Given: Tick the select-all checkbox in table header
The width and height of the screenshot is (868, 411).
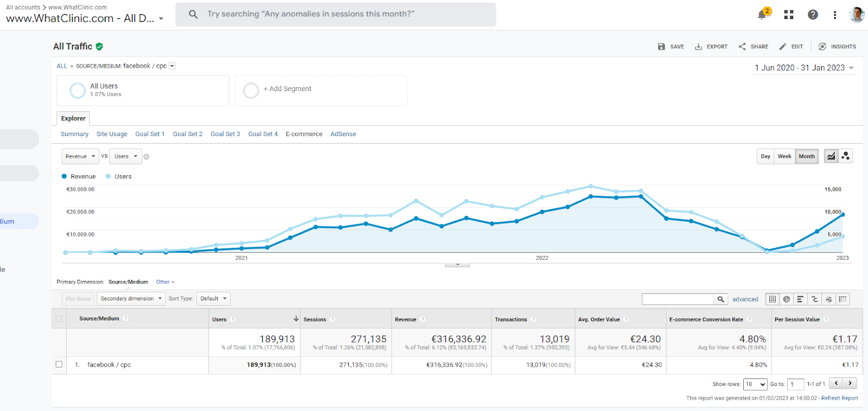Looking at the screenshot, I should (x=59, y=319).
